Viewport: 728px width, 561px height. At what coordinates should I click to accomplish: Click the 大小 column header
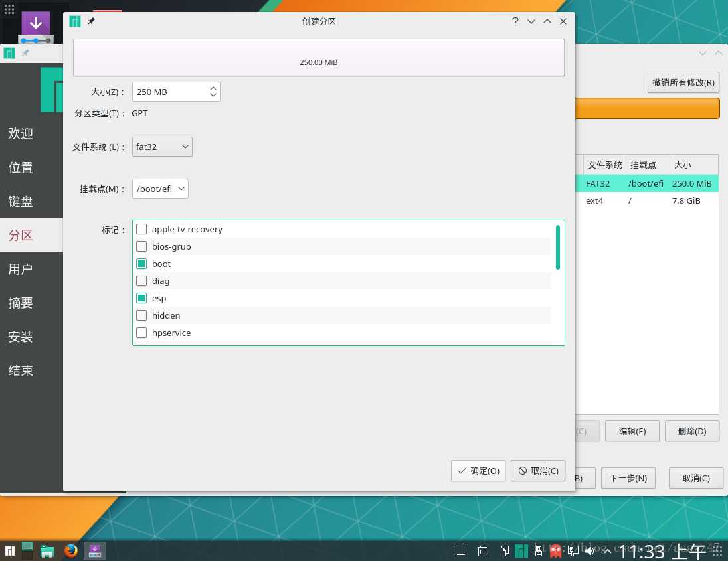pyautogui.click(x=694, y=165)
